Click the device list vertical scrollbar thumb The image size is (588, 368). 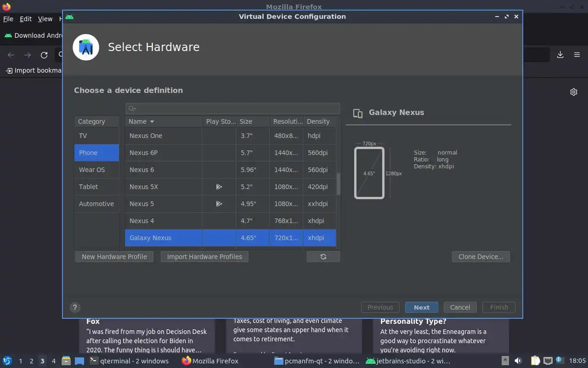click(x=339, y=184)
